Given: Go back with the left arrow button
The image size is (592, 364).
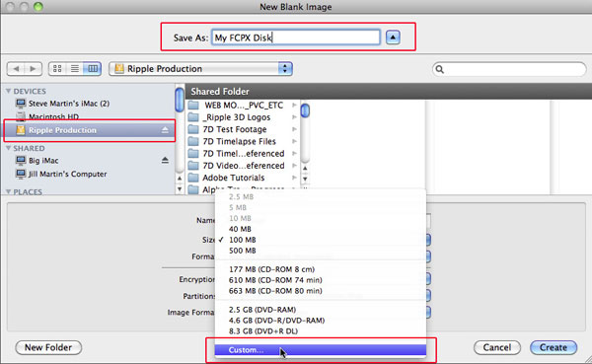Looking at the screenshot, I should tap(16, 69).
